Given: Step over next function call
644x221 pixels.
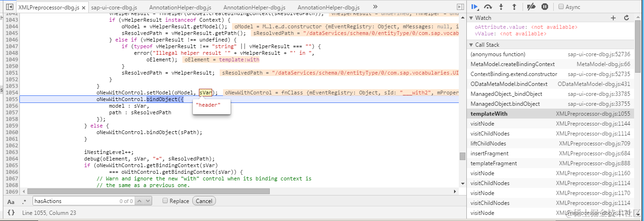Looking at the screenshot, I should [x=489, y=7].
